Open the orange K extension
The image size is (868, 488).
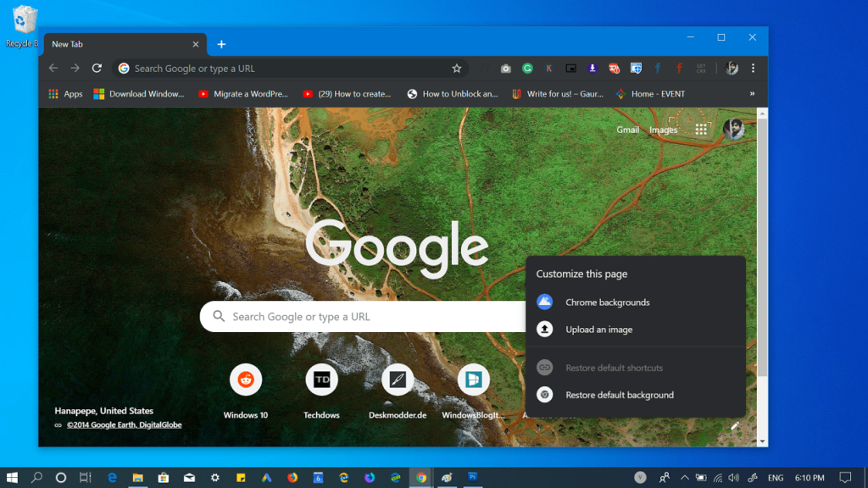coord(548,68)
